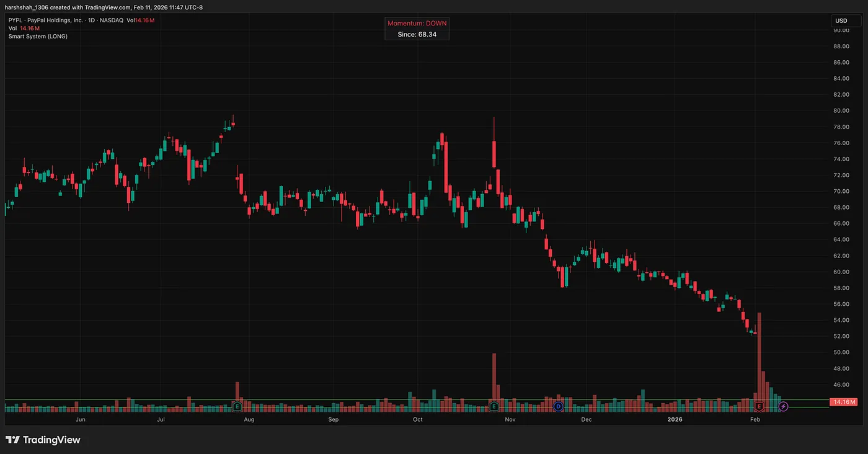Click the 60.00 price axis label

pyautogui.click(x=841, y=272)
